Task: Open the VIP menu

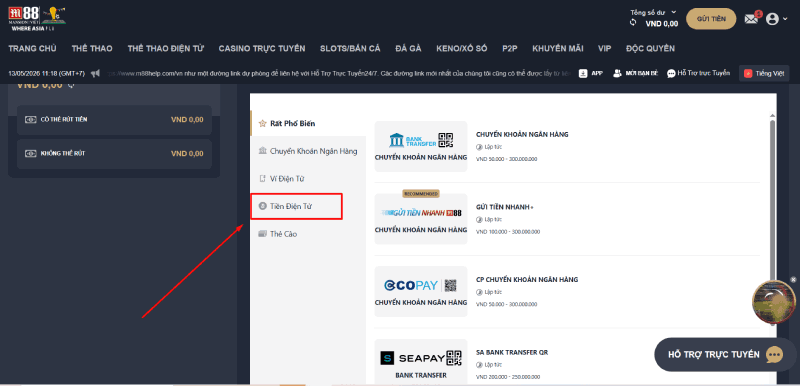Action: [605, 48]
